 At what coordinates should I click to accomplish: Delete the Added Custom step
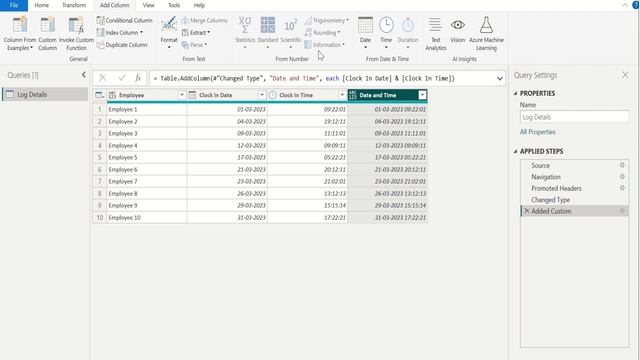(x=527, y=211)
